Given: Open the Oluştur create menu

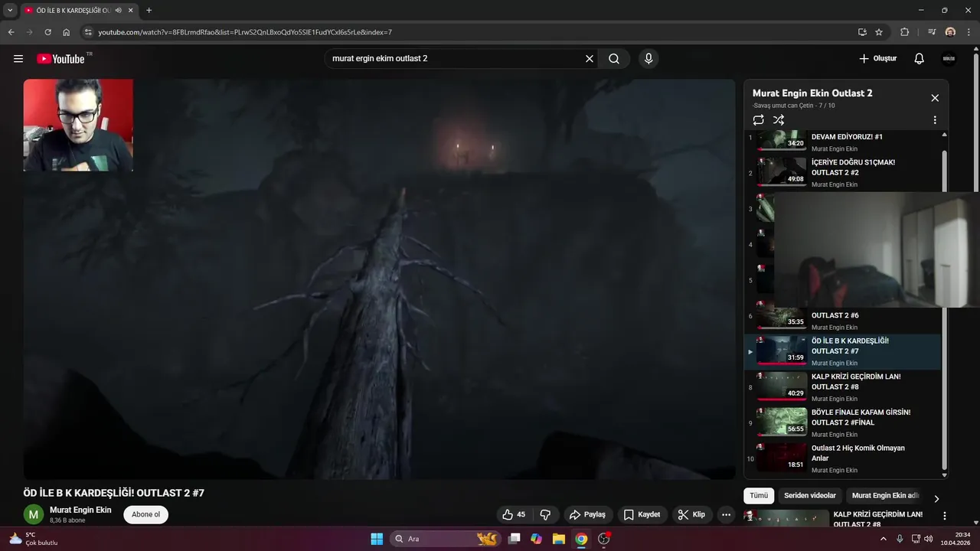Looking at the screenshot, I should tap(877, 59).
